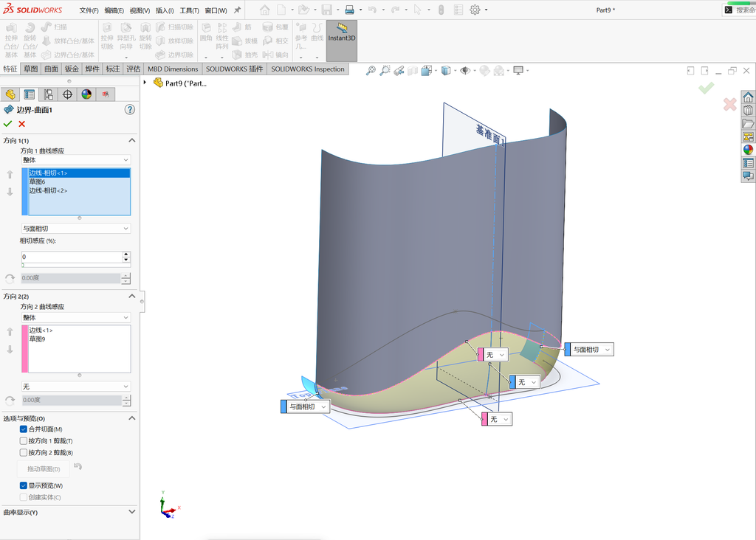756x540 pixels.
Task: Activate the Instant3D button
Action: [341, 41]
